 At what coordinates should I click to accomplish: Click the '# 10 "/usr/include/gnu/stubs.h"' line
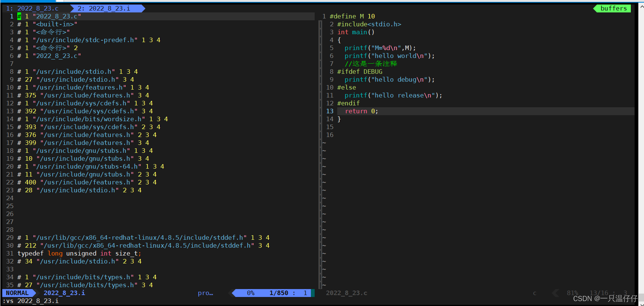(x=83, y=158)
